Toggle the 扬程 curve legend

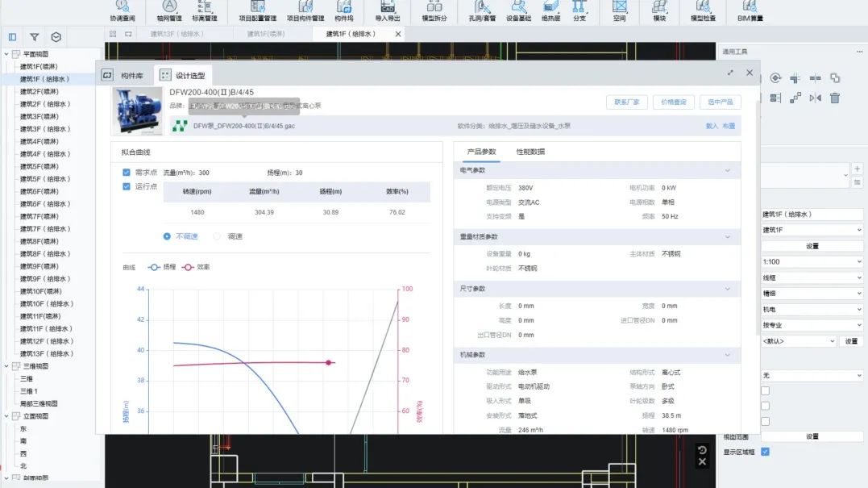pos(162,267)
